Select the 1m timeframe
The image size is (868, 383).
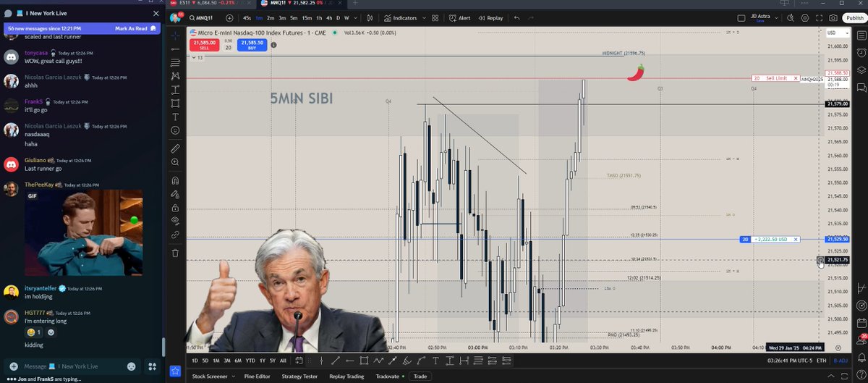tap(259, 18)
